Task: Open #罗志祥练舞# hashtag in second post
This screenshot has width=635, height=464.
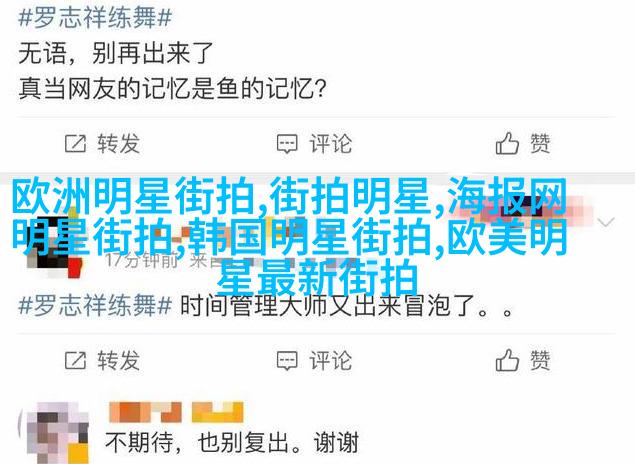Action: coord(95,305)
